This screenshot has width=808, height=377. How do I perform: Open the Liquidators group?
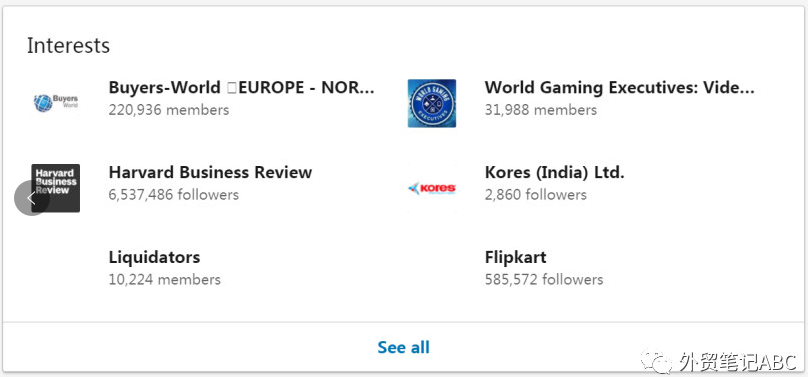pyautogui.click(x=154, y=257)
